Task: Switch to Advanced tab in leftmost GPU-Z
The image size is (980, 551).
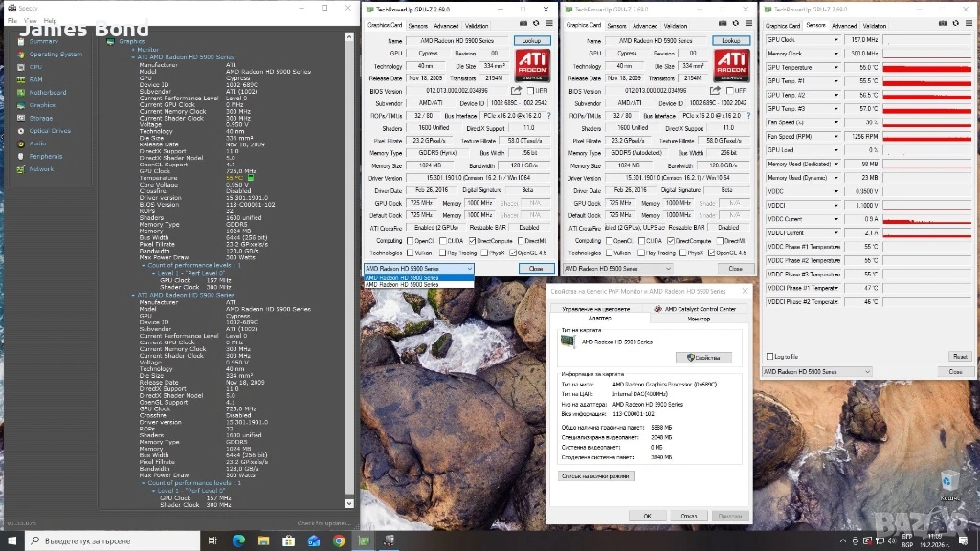Action: (446, 26)
